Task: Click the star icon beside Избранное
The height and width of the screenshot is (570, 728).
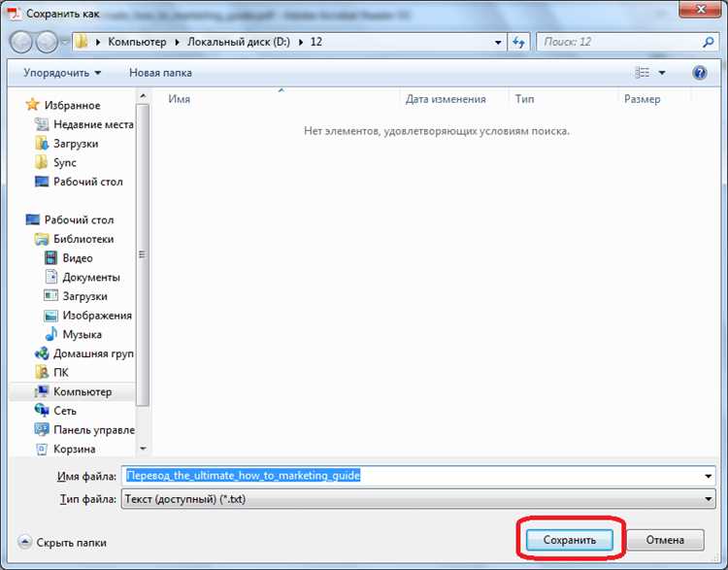Action: 32,105
